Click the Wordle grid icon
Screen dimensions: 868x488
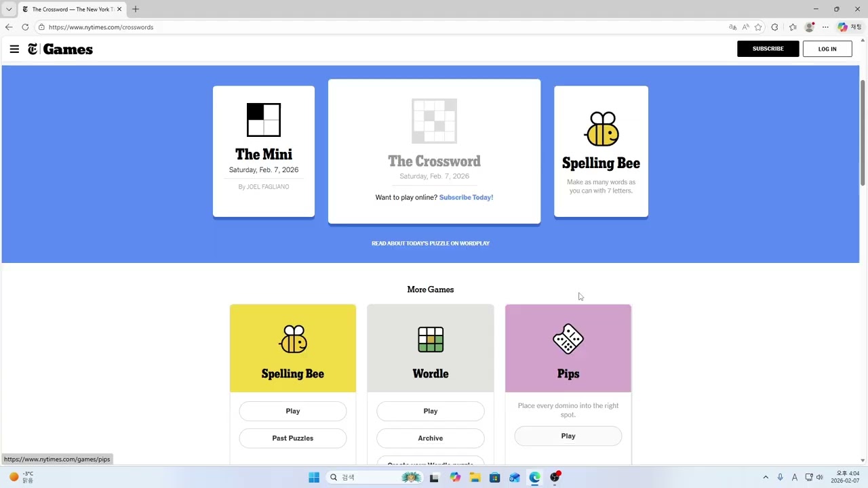pyautogui.click(x=431, y=340)
